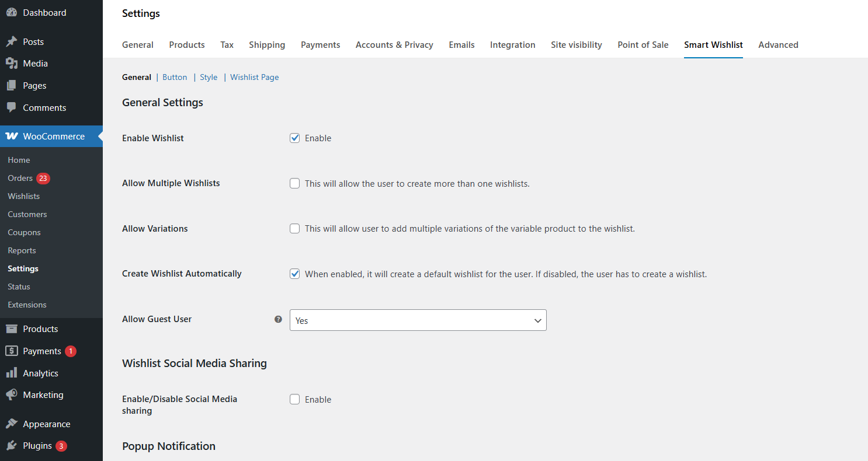This screenshot has height=461, width=868.
Task: Open the Allow Guest User dropdown
Action: 418,320
